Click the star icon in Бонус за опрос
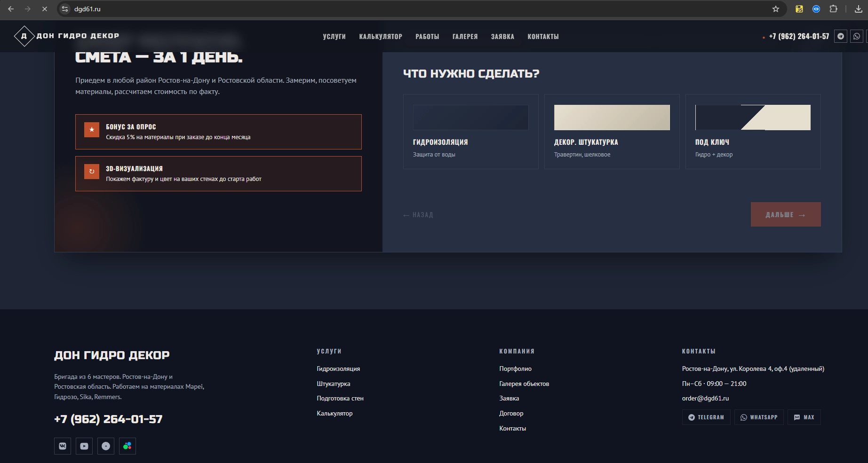 pos(92,130)
